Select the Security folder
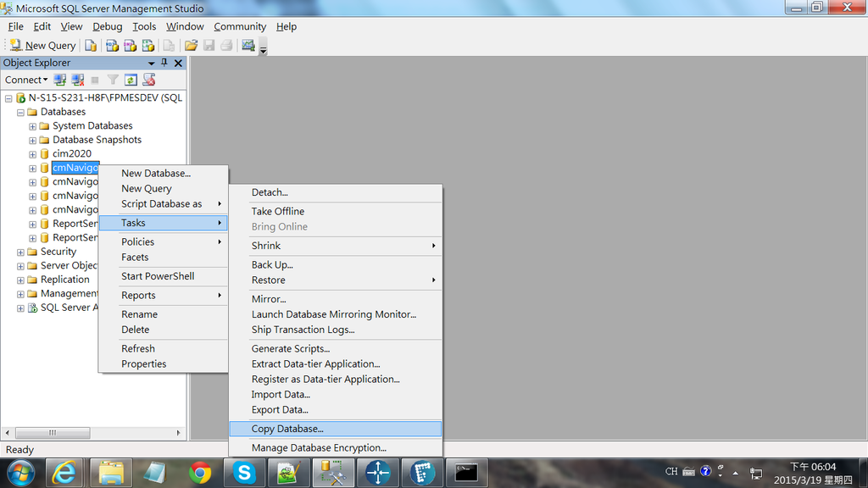The image size is (868, 488). click(58, 252)
